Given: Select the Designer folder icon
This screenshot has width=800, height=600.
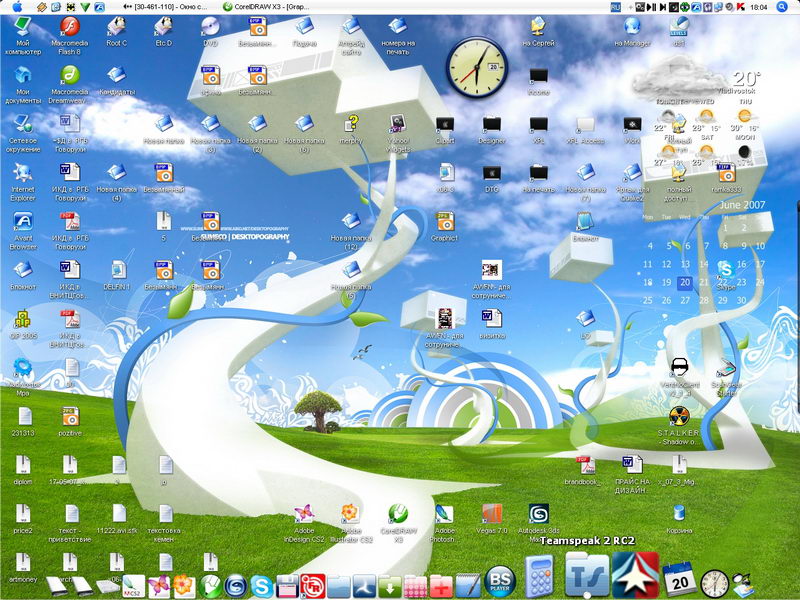Looking at the screenshot, I should (x=491, y=129).
